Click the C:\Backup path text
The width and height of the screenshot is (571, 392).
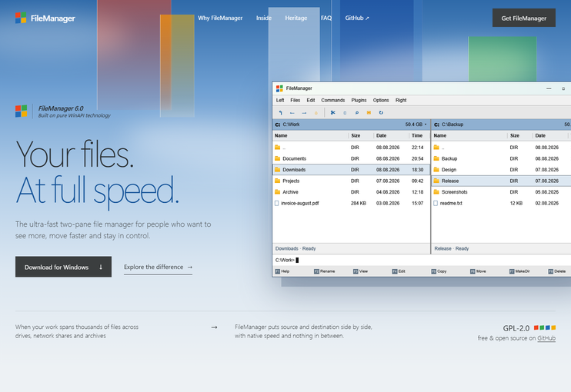(x=452, y=125)
